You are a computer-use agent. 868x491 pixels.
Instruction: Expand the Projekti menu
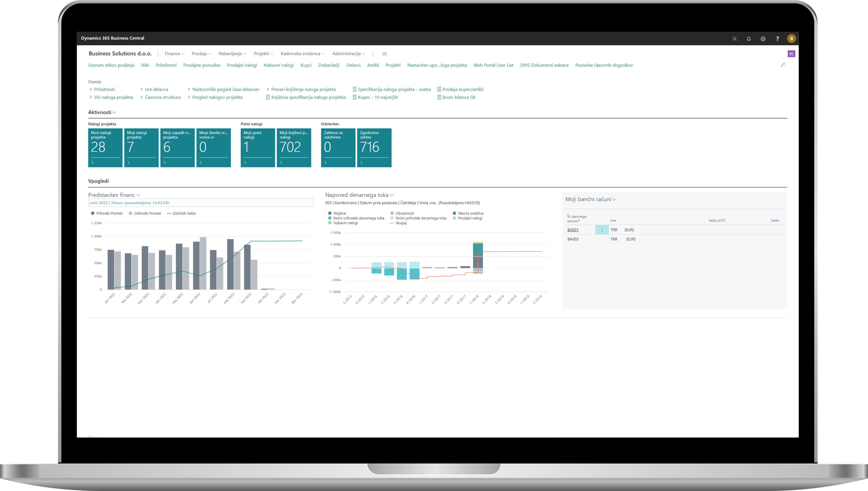263,54
